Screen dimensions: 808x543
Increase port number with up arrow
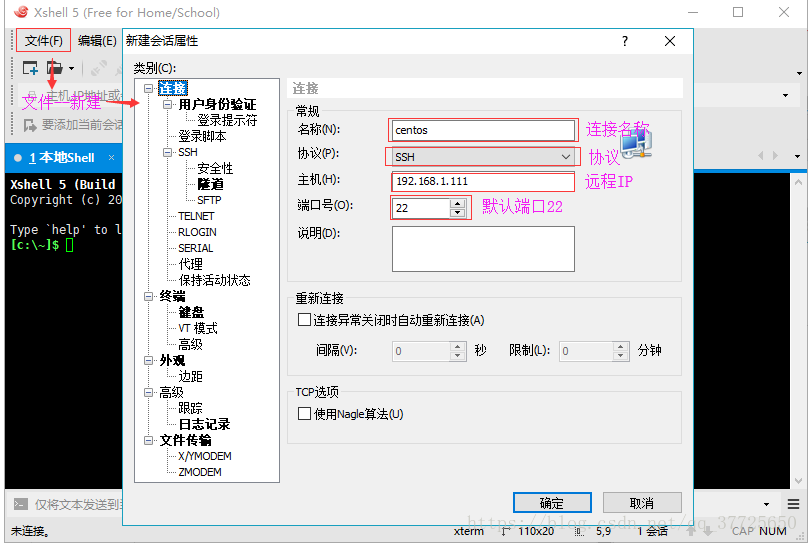coord(458,203)
